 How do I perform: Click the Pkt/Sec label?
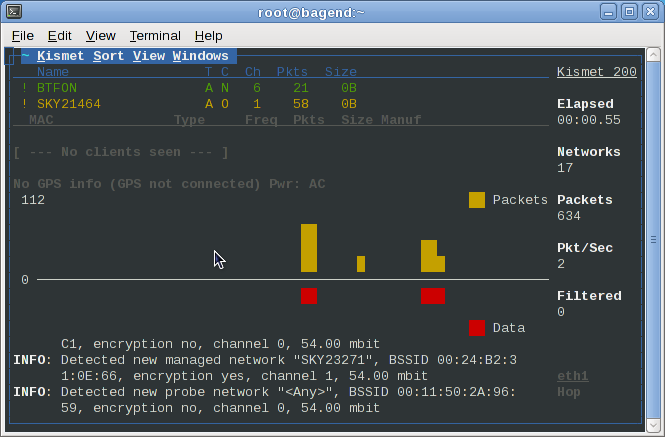585,248
